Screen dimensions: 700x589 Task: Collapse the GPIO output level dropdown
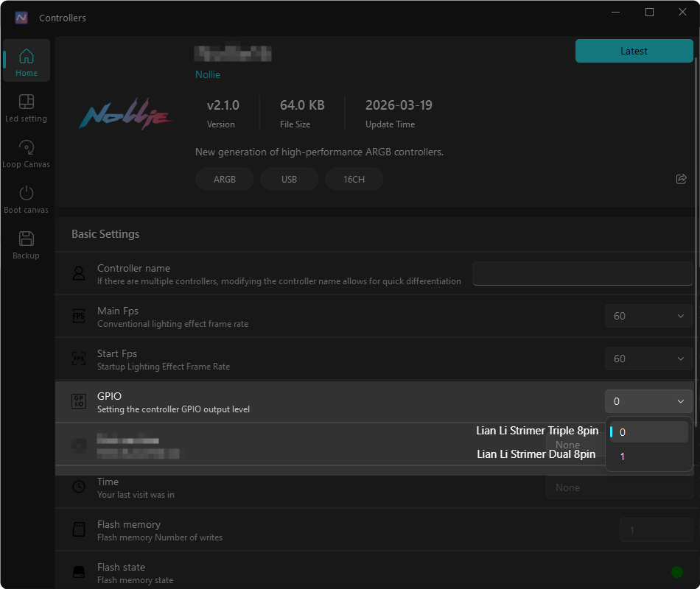pyautogui.click(x=648, y=401)
